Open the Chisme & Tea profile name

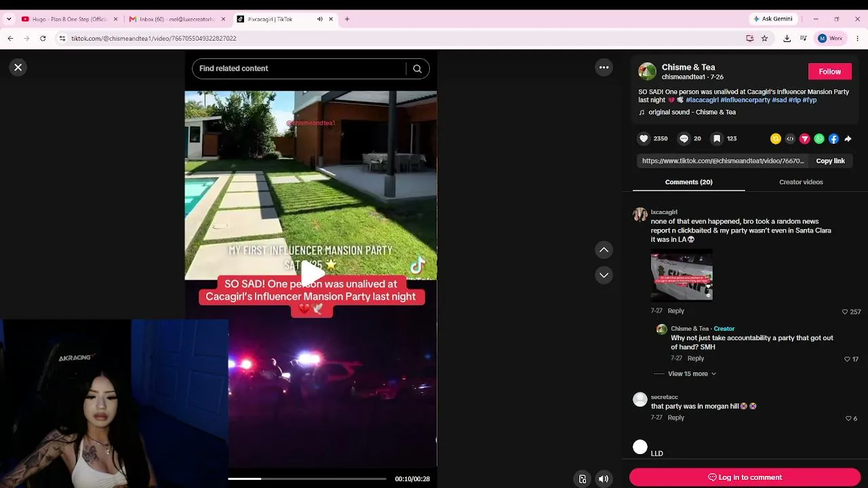pyautogui.click(x=688, y=67)
